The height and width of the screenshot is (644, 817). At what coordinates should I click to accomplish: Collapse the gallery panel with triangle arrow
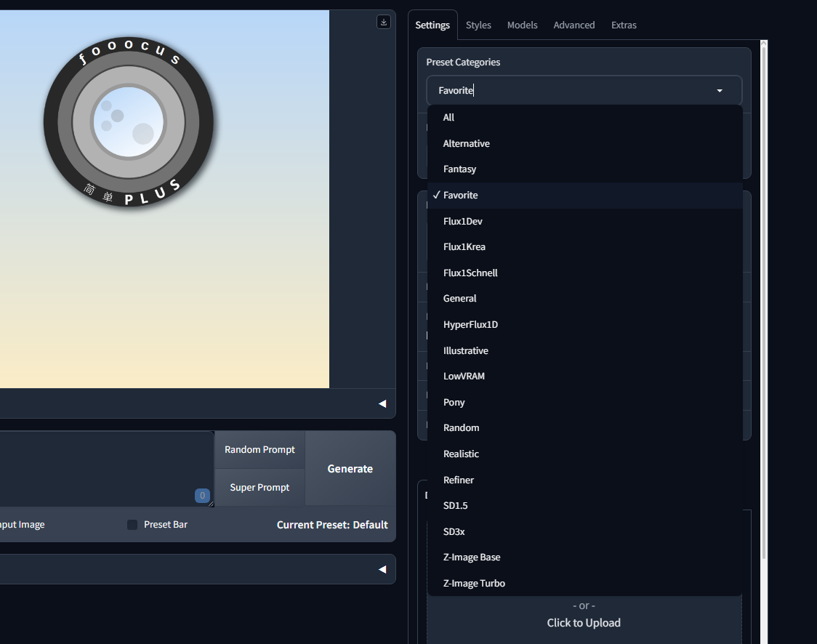382,404
